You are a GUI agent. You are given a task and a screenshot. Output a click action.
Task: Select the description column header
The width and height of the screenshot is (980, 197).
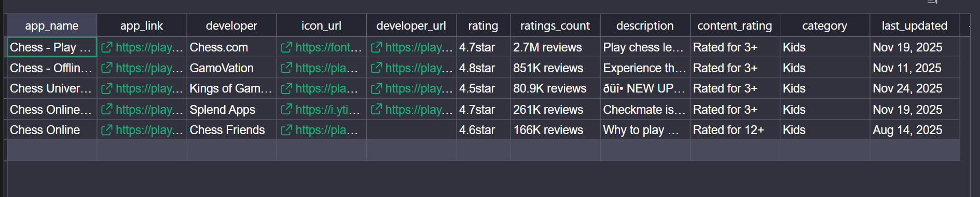[645, 25]
